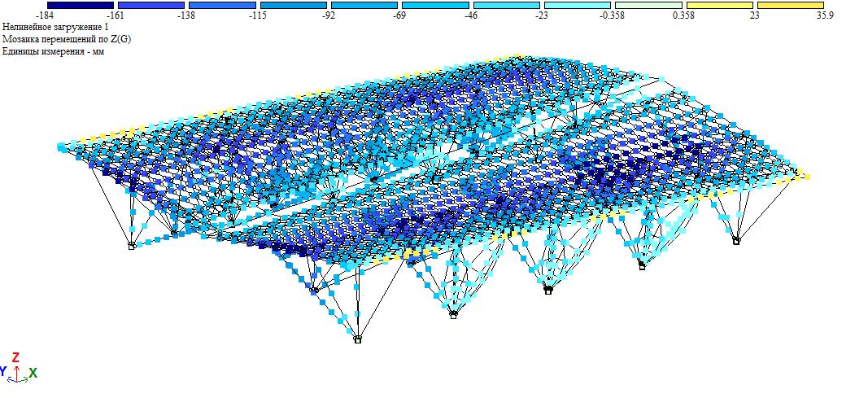
Task: Select the color band between -92 and -69
Action: (x=364, y=5)
